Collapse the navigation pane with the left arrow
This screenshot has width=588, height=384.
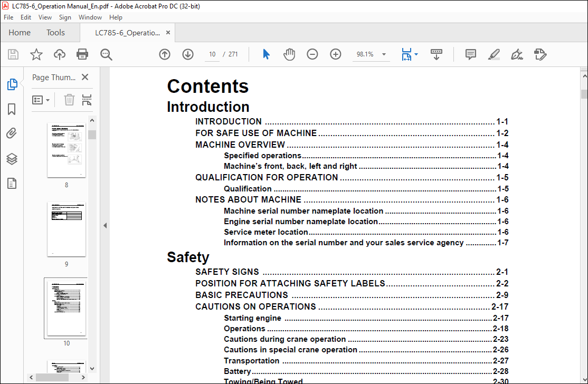pyautogui.click(x=105, y=226)
